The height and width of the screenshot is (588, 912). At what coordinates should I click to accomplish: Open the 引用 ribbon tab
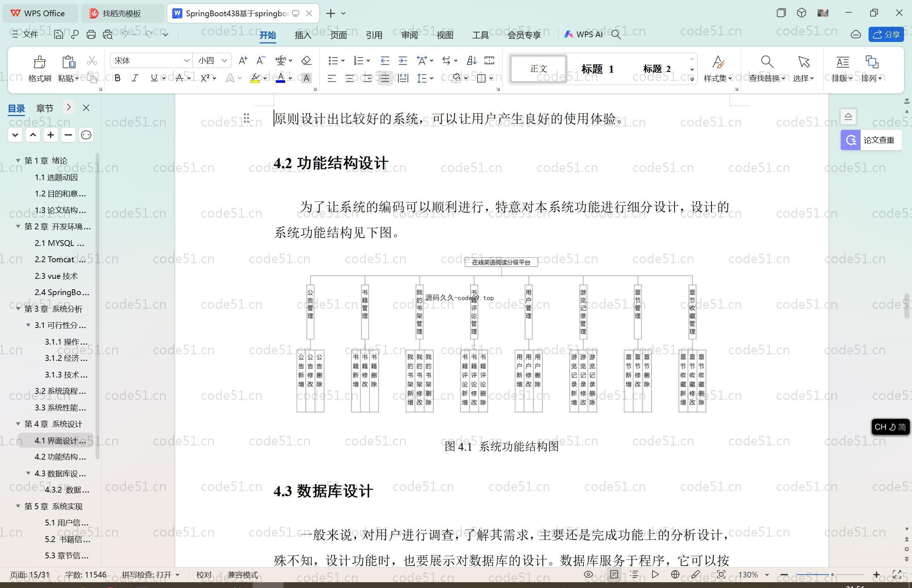(x=374, y=35)
